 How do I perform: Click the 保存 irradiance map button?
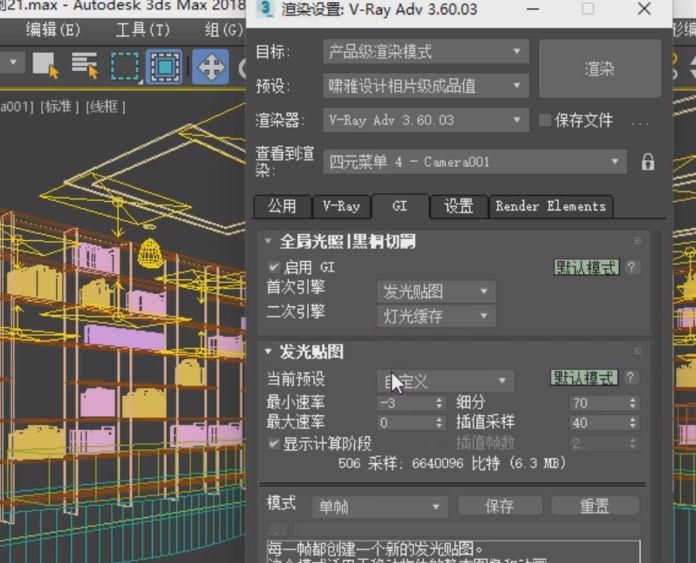pyautogui.click(x=499, y=506)
